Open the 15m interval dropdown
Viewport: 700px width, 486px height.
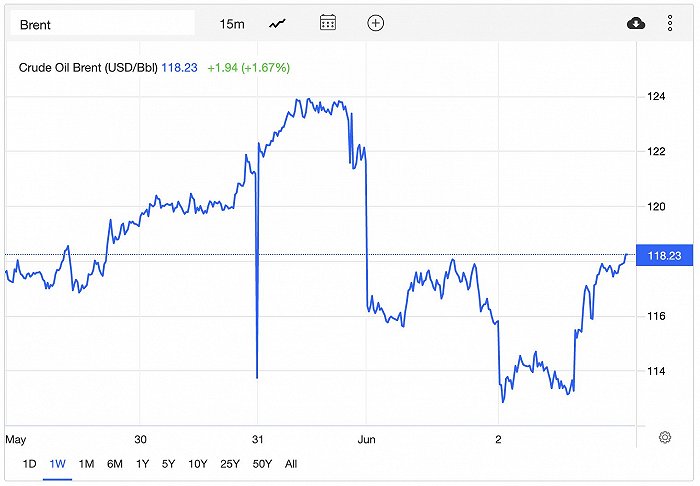[x=232, y=23]
